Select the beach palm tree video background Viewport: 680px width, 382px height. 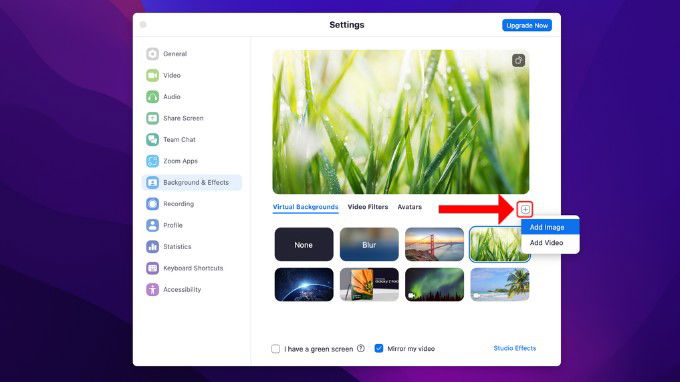pyautogui.click(x=500, y=284)
